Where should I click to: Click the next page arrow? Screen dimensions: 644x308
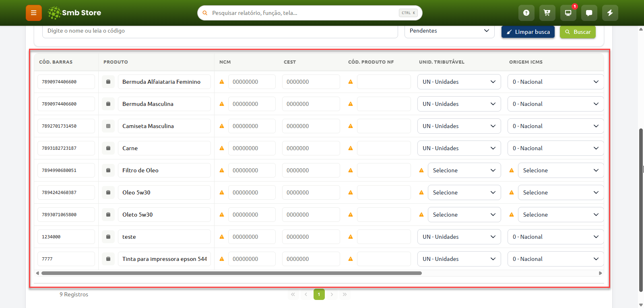[332, 294]
